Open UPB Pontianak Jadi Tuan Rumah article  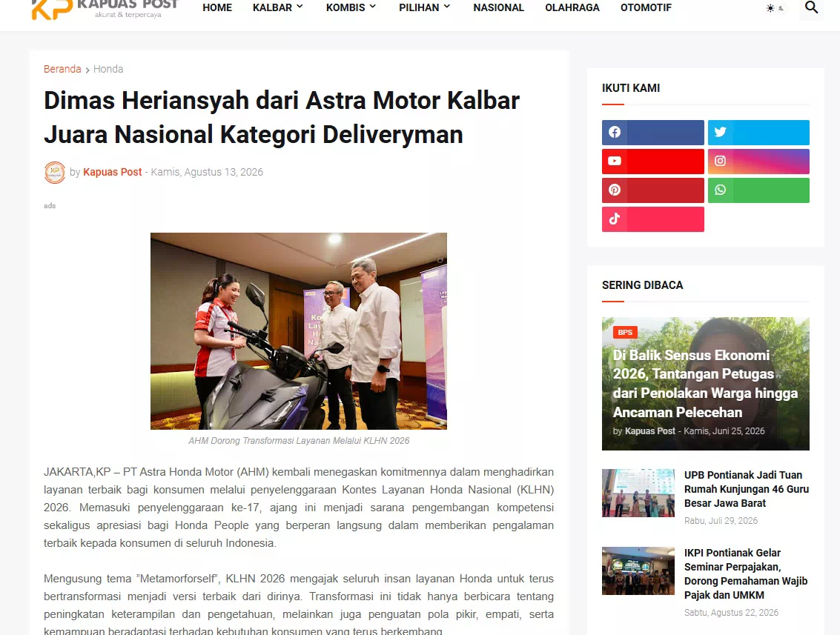pyautogui.click(x=747, y=489)
